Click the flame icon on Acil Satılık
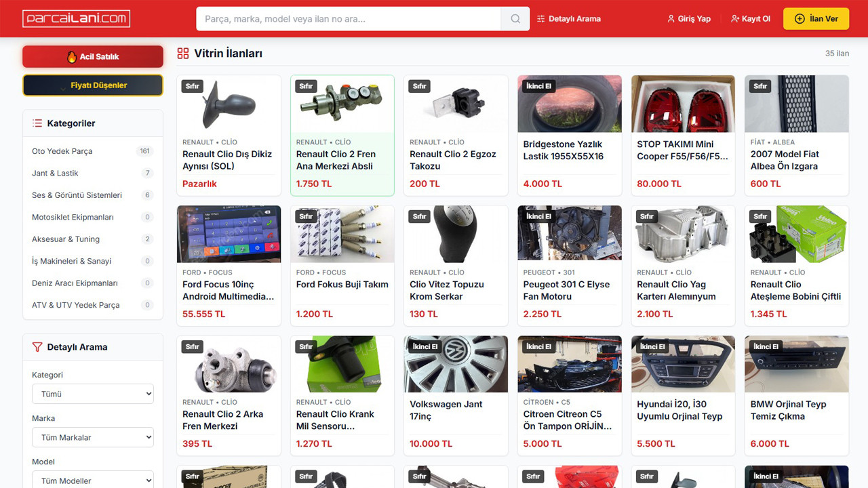 [72, 57]
